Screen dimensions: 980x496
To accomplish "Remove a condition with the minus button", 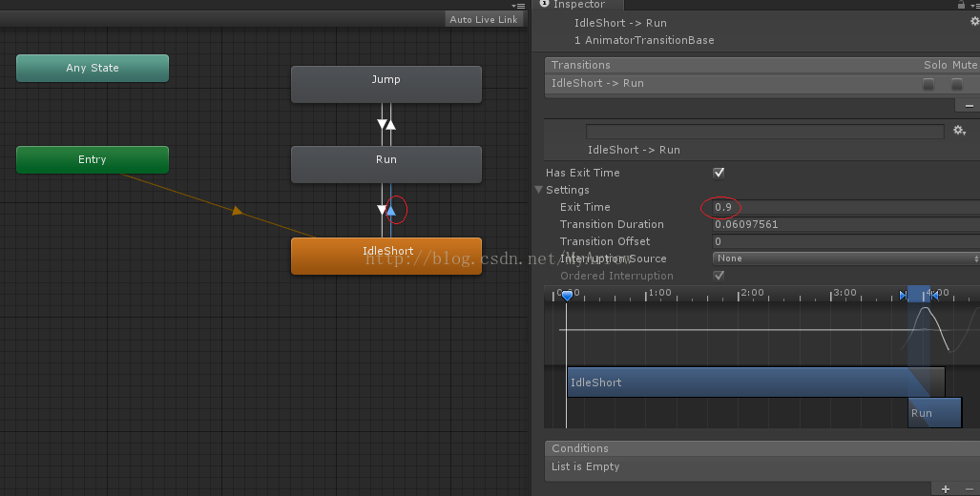I will tap(970, 489).
